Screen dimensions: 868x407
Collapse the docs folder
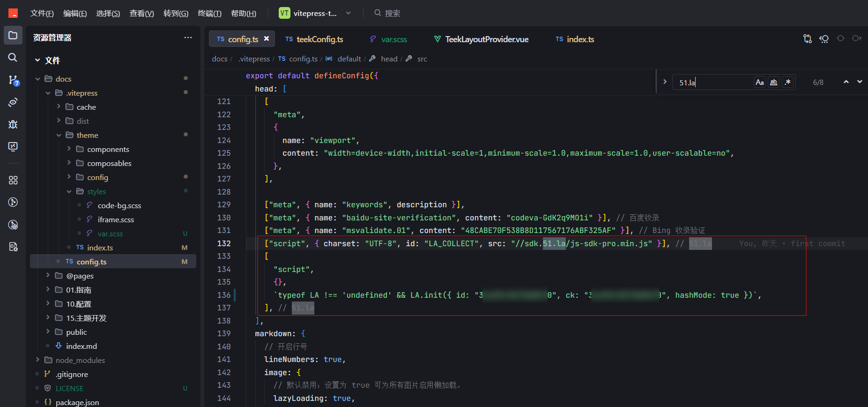[x=37, y=79]
